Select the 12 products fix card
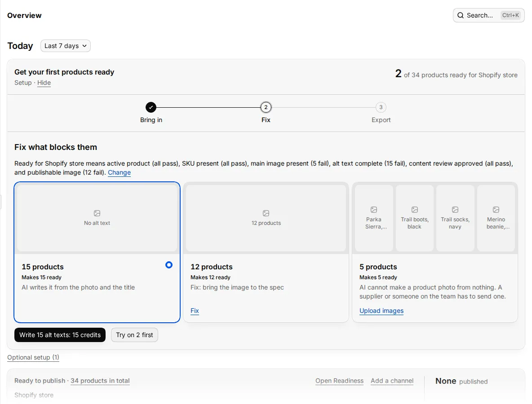Image resolution: width=532 pixels, height=404 pixels. [x=266, y=252]
